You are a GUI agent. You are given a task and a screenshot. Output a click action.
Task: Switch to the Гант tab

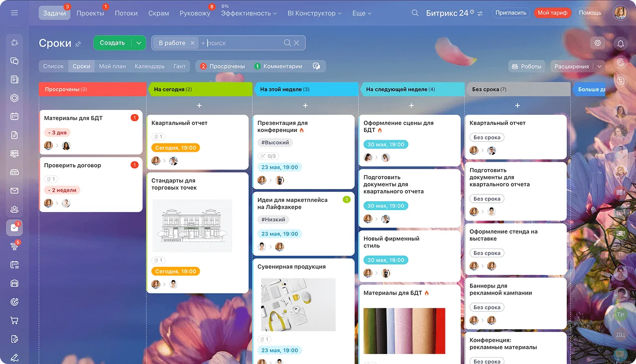point(180,66)
